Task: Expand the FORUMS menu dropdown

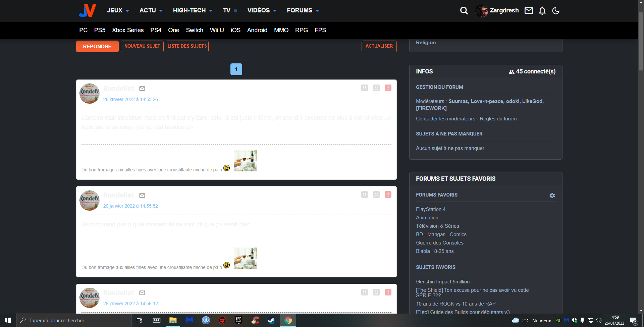Action: point(303,10)
